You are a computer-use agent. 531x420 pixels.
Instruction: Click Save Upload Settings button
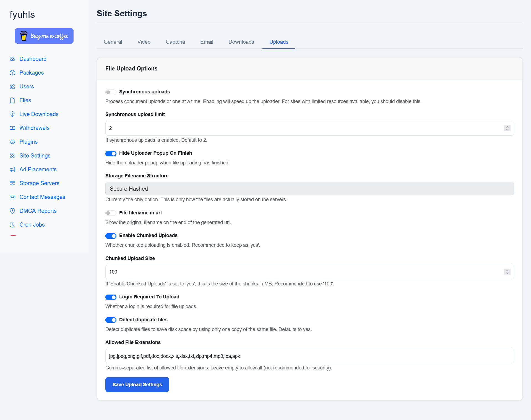[x=137, y=385]
